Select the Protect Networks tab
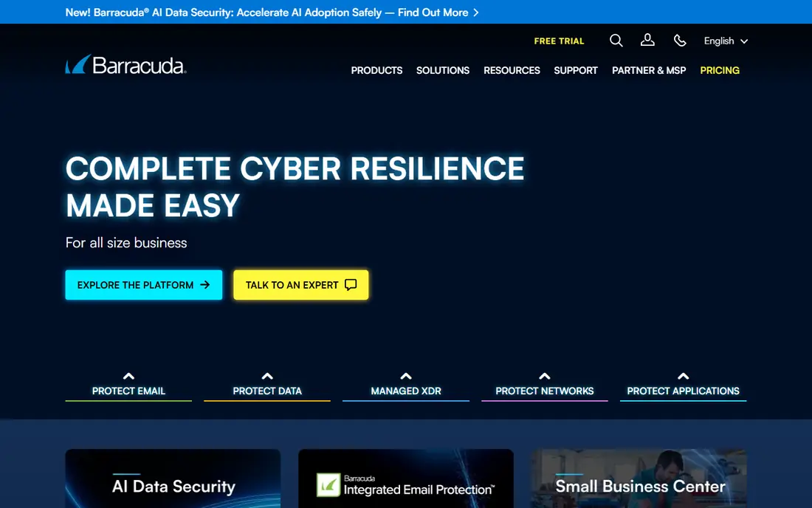The image size is (812, 508). tap(545, 391)
